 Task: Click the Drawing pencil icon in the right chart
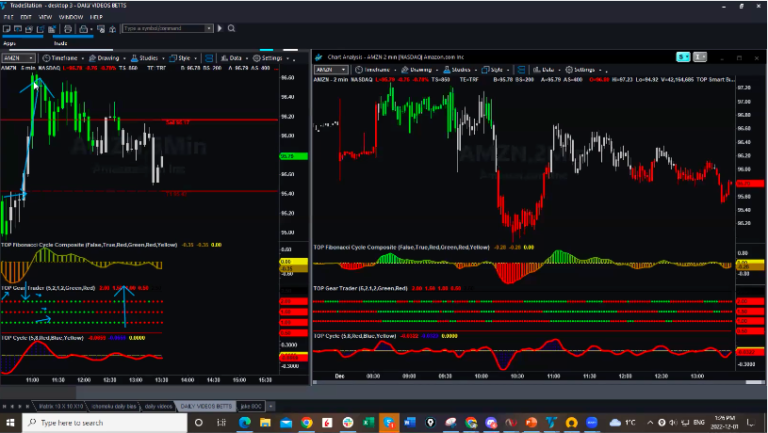(x=403, y=70)
